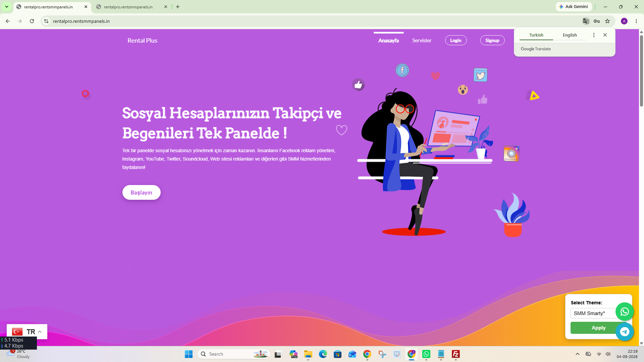Bookmark this page with the star icon
Viewport: 644px width, 362px height.
[x=607, y=21]
